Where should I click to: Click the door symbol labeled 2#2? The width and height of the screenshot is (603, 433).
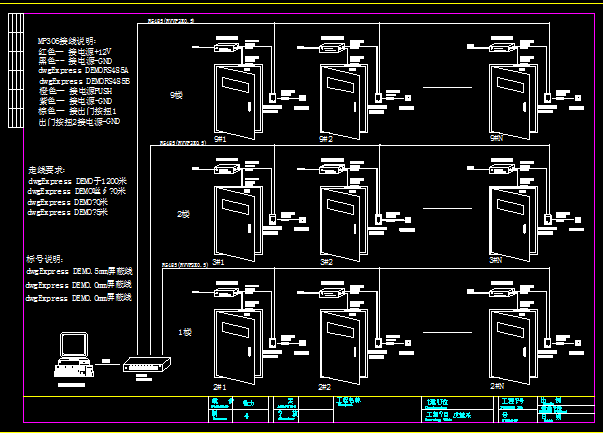click(x=344, y=347)
